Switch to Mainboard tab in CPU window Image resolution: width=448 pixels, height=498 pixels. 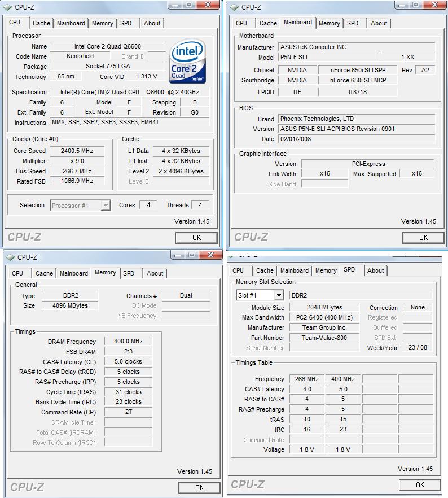pos(71,23)
